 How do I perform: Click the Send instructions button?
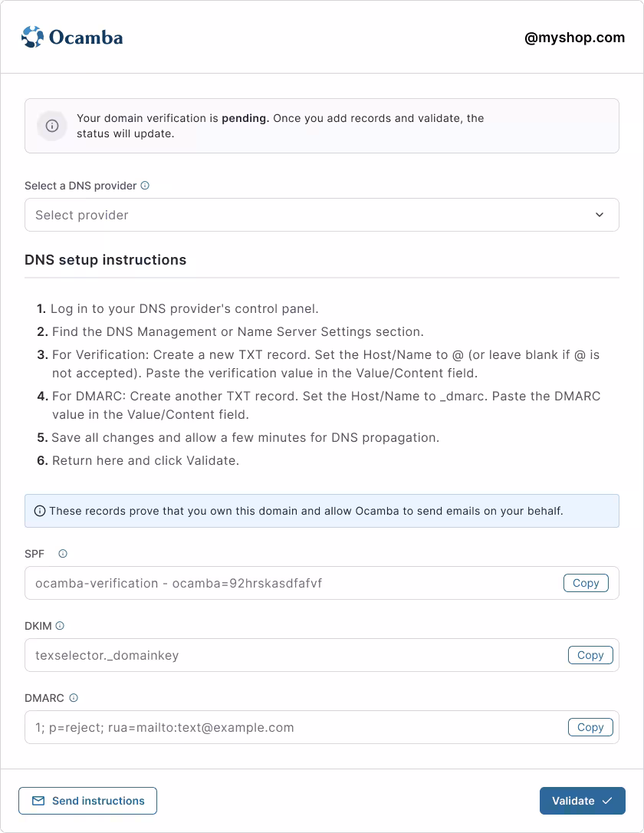pyautogui.click(x=87, y=800)
